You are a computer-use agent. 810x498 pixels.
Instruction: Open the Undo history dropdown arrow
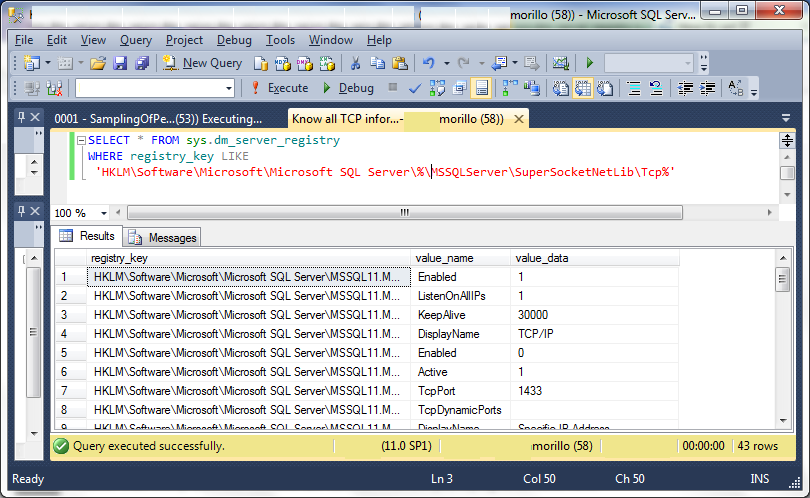tap(446, 63)
